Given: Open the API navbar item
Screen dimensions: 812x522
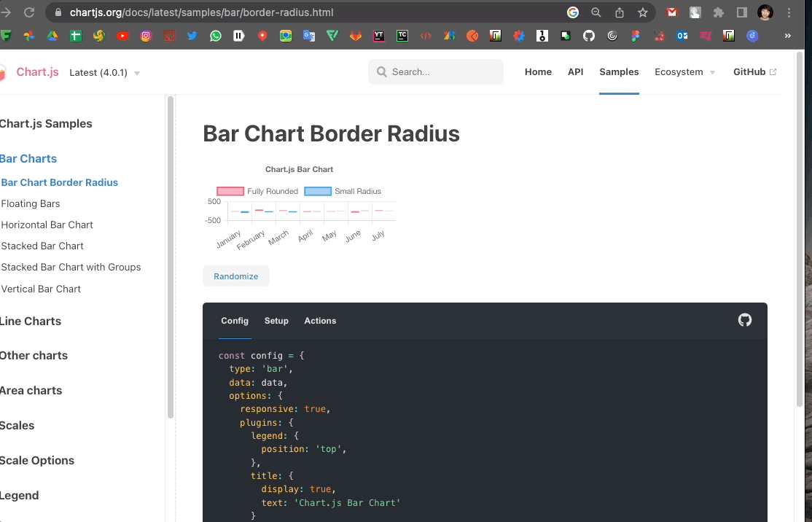Looking at the screenshot, I should point(575,72).
